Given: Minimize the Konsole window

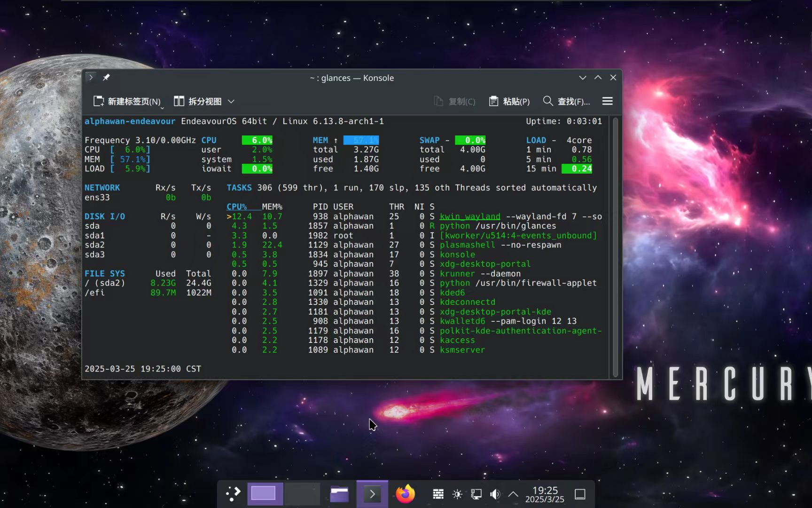Looking at the screenshot, I should coord(583,78).
